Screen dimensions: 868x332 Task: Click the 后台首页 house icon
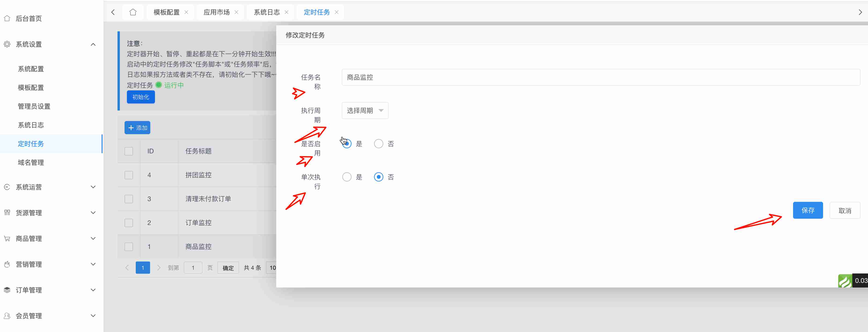[7, 18]
